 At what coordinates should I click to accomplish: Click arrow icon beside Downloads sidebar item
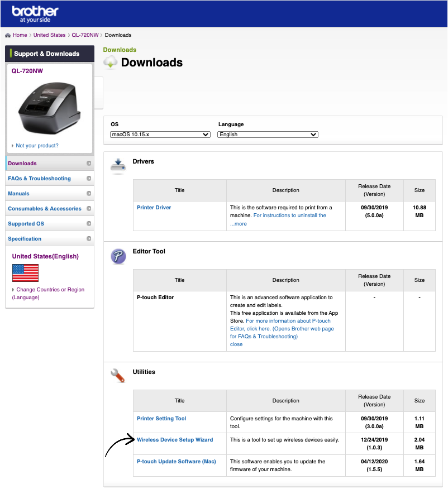[89, 164]
